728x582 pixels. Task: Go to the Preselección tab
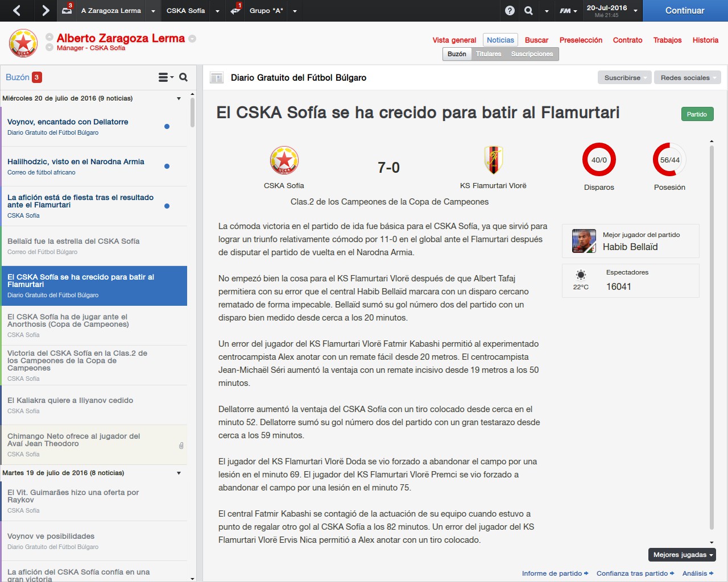coord(581,40)
